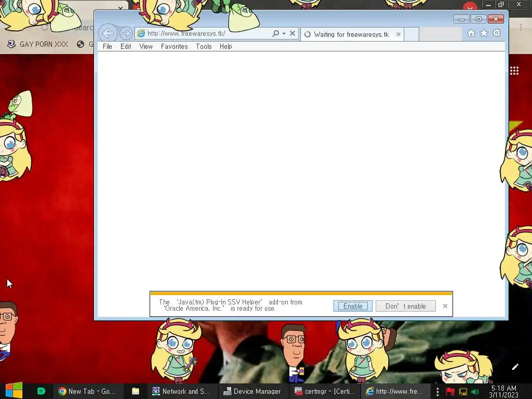
Task: Show hidden tray icons via three dots
Action: tap(437, 392)
